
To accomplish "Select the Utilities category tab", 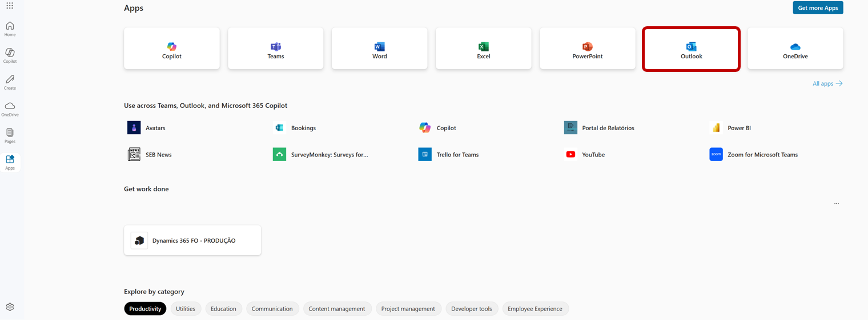I will [x=186, y=309].
